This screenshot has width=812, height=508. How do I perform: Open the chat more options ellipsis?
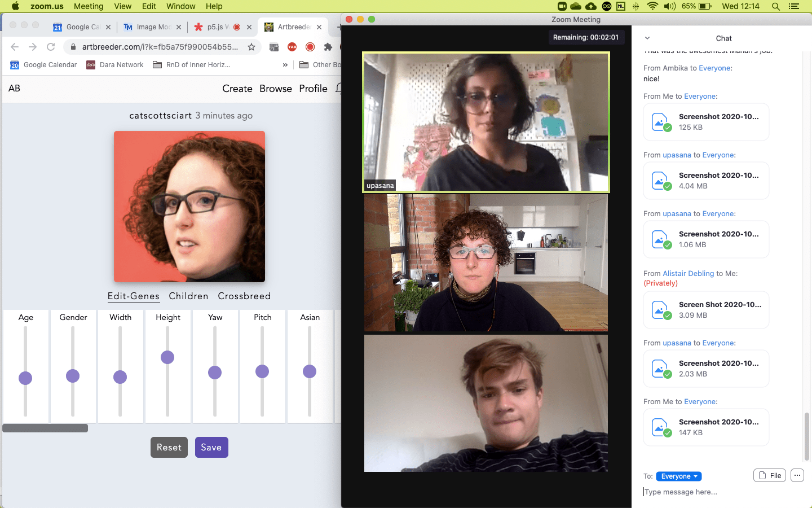click(x=797, y=475)
